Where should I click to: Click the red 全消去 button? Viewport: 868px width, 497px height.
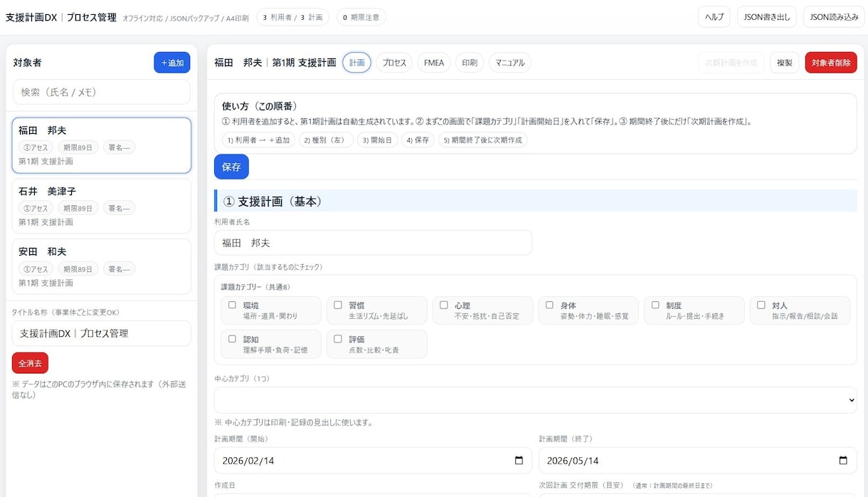click(30, 363)
